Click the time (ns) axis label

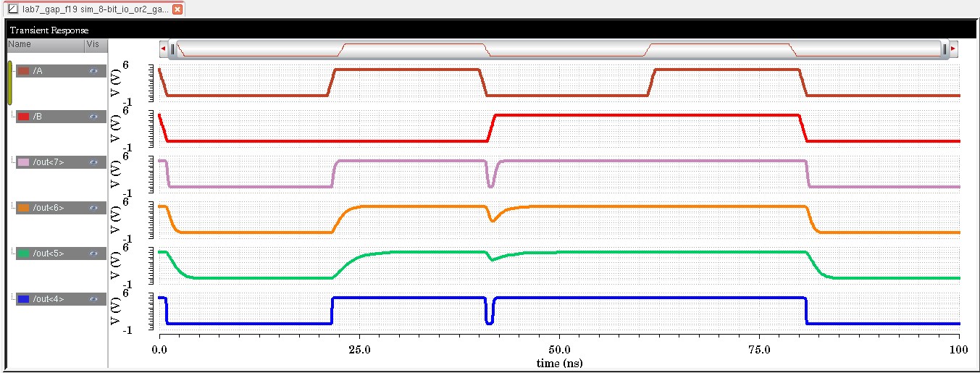pyautogui.click(x=558, y=363)
